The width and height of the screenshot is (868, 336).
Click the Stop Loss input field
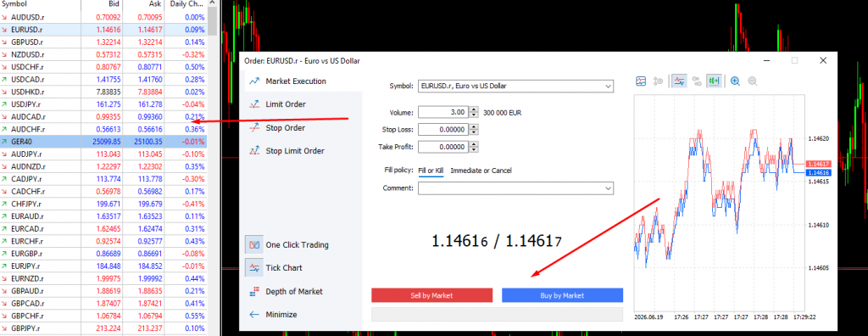click(443, 130)
